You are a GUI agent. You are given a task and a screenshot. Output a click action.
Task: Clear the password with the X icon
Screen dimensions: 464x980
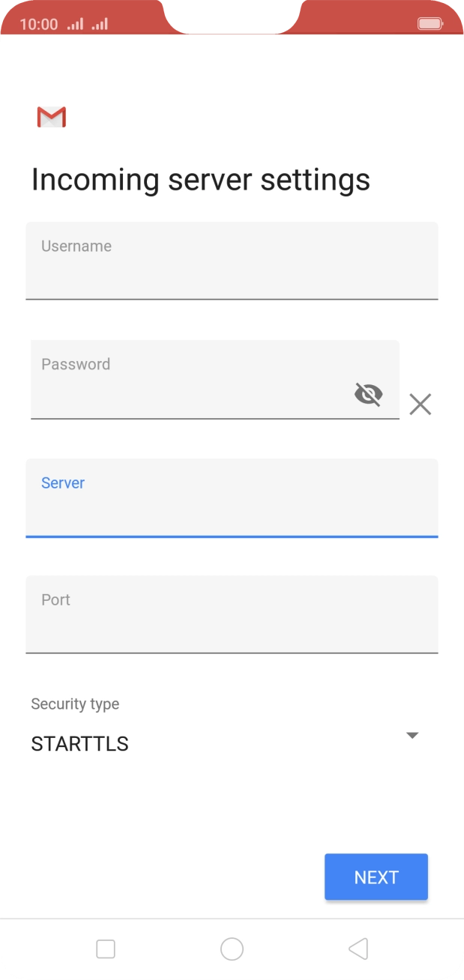coord(421,405)
